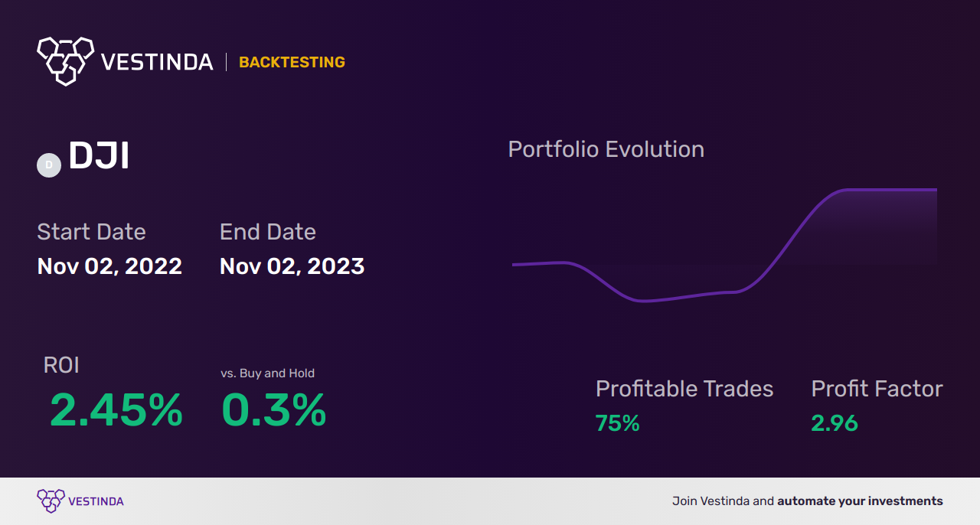Click the vs. Buy and Hold label
The height and width of the screenshot is (525, 980).
tap(267, 373)
